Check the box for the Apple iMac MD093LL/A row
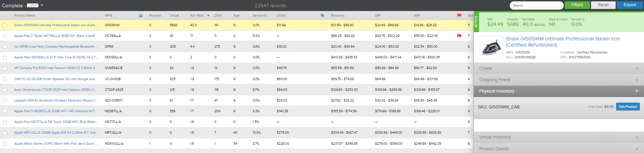This screenshot has height=153, width=644. pos(5,57)
